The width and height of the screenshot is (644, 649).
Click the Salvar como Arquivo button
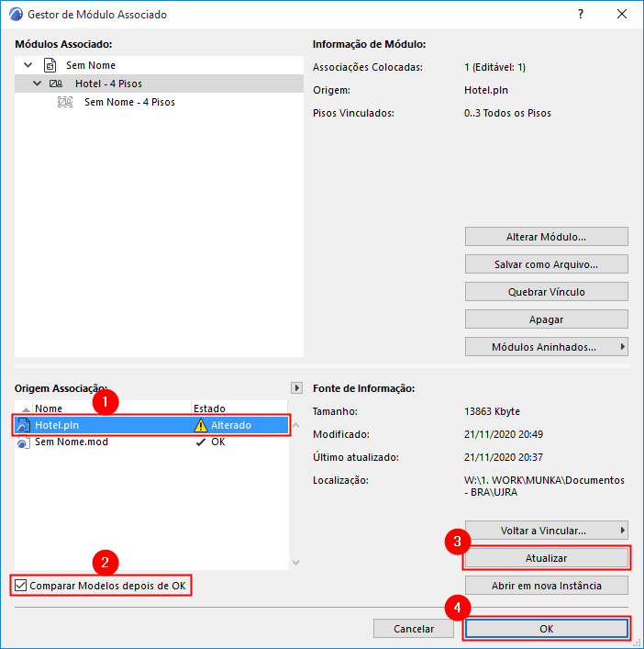(547, 264)
